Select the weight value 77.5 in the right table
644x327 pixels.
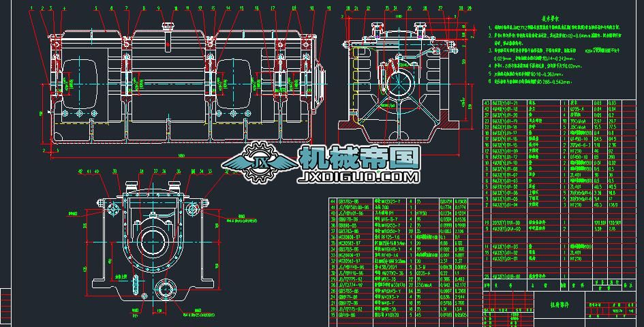click(613, 127)
